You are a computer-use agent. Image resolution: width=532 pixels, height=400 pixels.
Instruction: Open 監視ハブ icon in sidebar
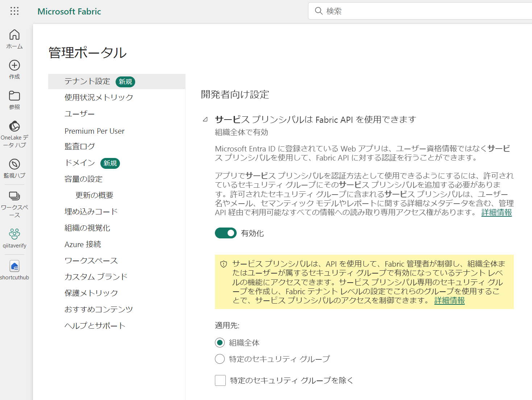[14, 164]
